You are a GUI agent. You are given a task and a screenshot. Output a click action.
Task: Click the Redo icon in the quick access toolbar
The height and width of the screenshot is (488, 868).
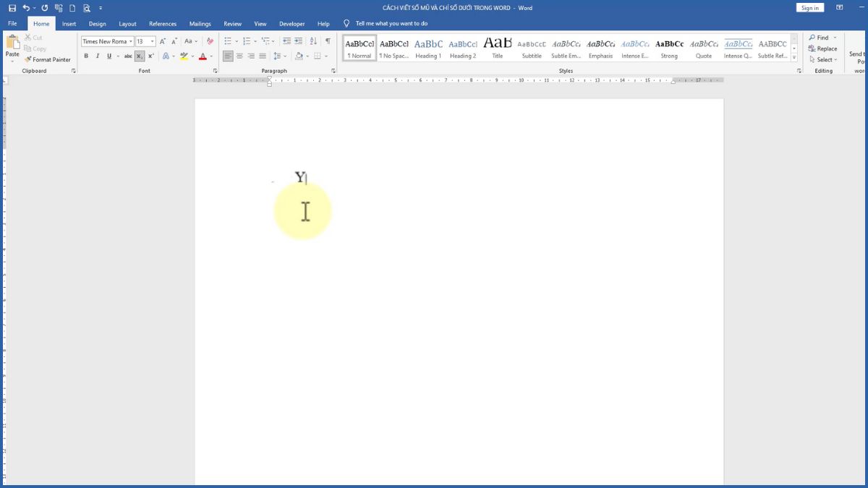point(45,8)
